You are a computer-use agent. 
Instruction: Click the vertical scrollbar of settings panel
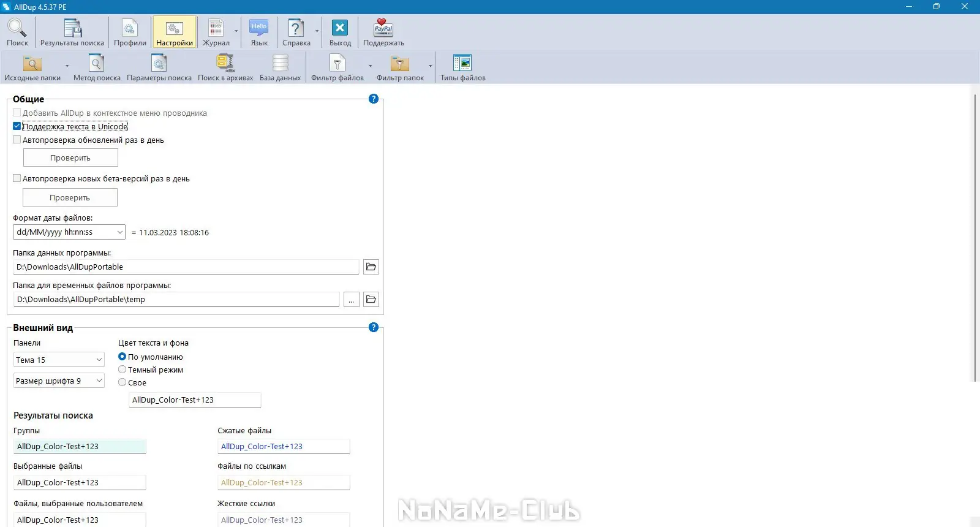click(975, 238)
